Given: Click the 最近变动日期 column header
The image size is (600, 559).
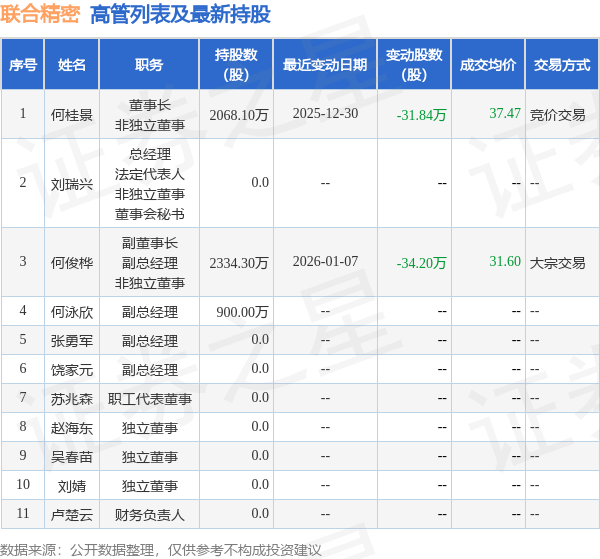Looking at the screenshot, I should point(325,65).
